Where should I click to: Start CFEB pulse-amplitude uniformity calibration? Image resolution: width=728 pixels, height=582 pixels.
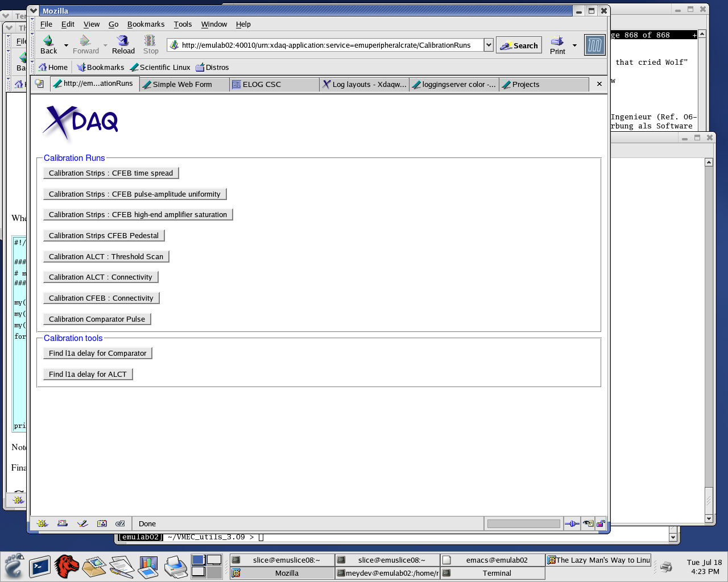(135, 194)
